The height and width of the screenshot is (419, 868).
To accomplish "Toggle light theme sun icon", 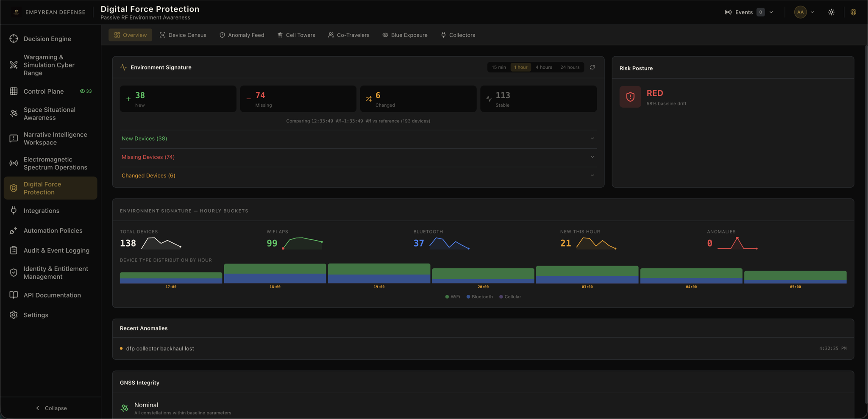I will click(831, 12).
